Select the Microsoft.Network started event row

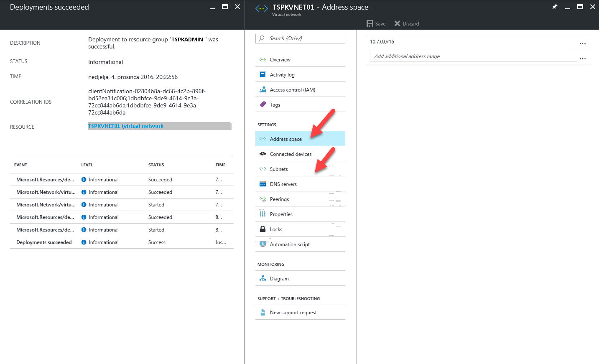click(122, 204)
